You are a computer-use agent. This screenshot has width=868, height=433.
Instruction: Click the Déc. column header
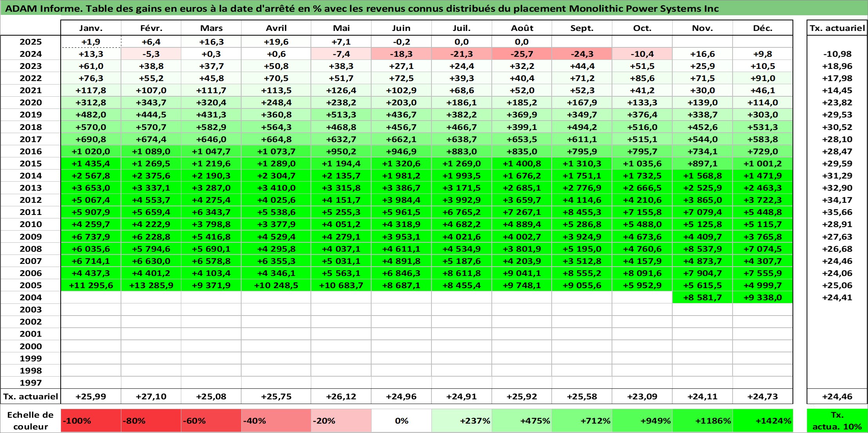coord(763,28)
